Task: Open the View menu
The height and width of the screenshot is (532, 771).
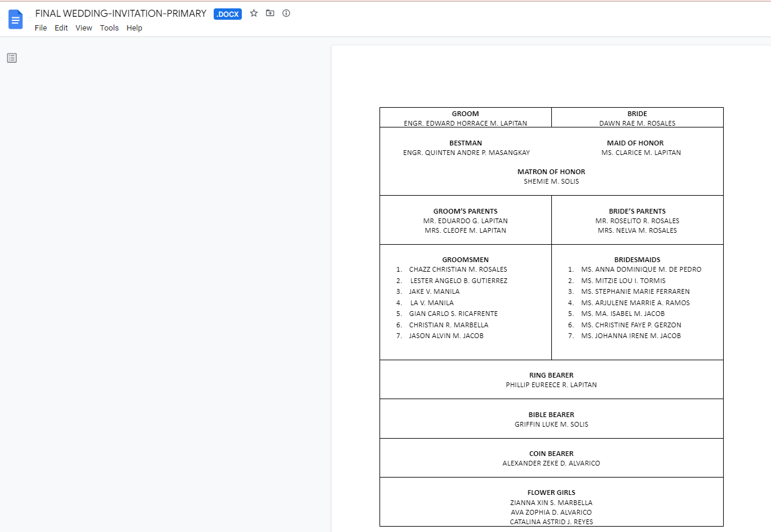Action: tap(84, 28)
